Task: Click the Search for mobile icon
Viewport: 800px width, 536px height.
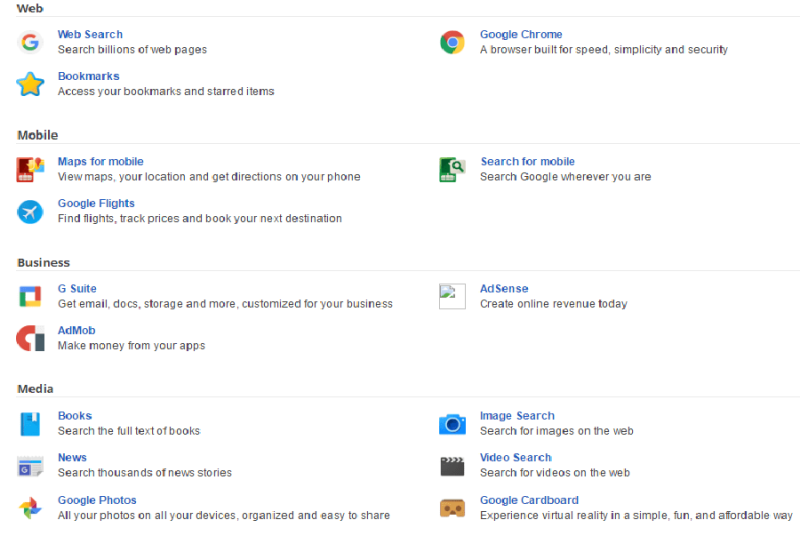Action: point(452,169)
